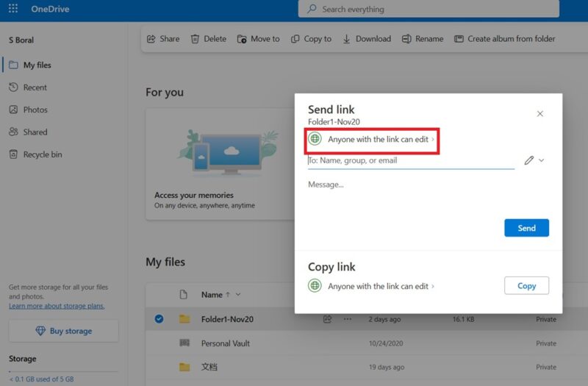The width and height of the screenshot is (588, 386).
Task: Click the Folder1-Nov20 folder icon
Action: coord(184,319)
